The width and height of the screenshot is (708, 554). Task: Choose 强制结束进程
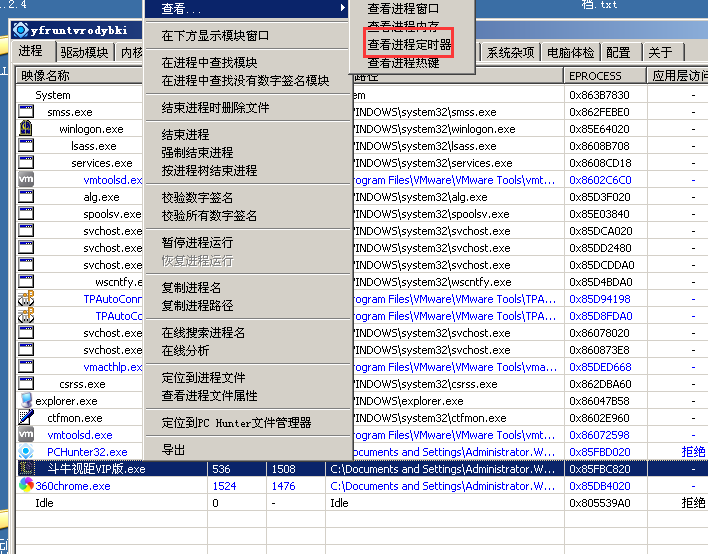pyautogui.click(x=197, y=153)
